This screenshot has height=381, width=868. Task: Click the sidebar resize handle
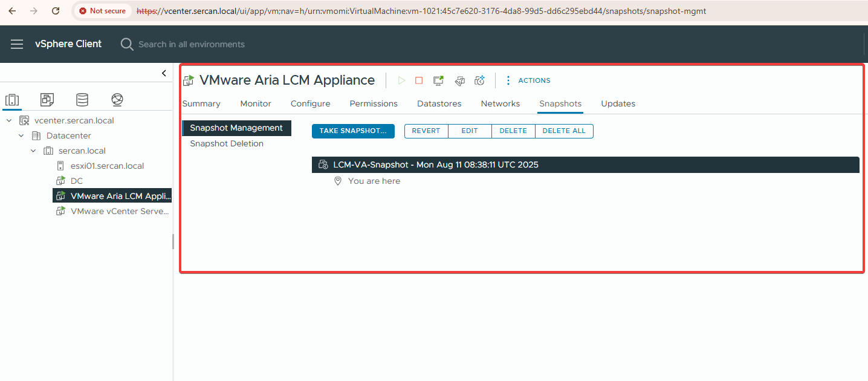click(x=173, y=242)
